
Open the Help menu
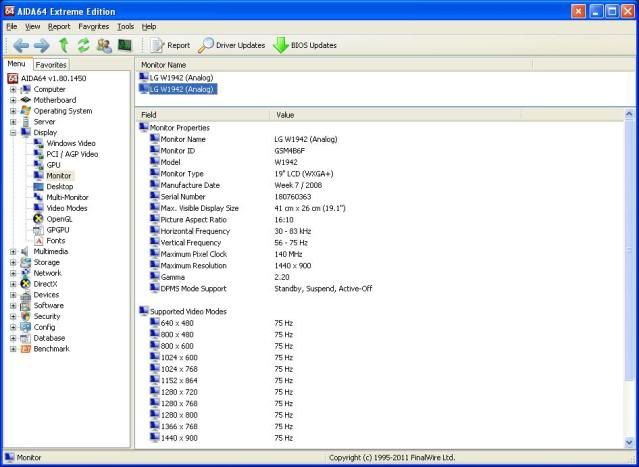pyautogui.click(x=149, y=26)
